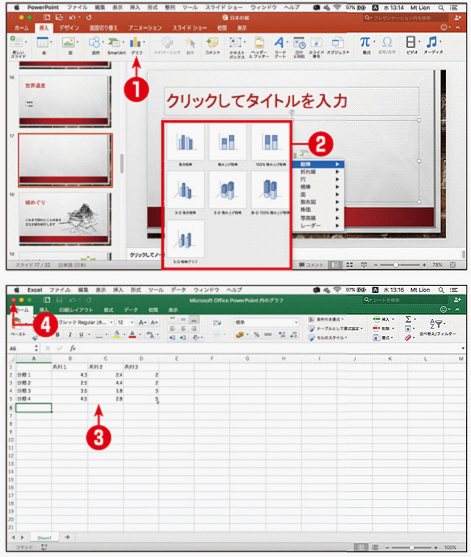Image resolution: width=471 pixels, height=557 pixels.
Task: Click the percent style icon in Excel
Action: coord(256,335)
